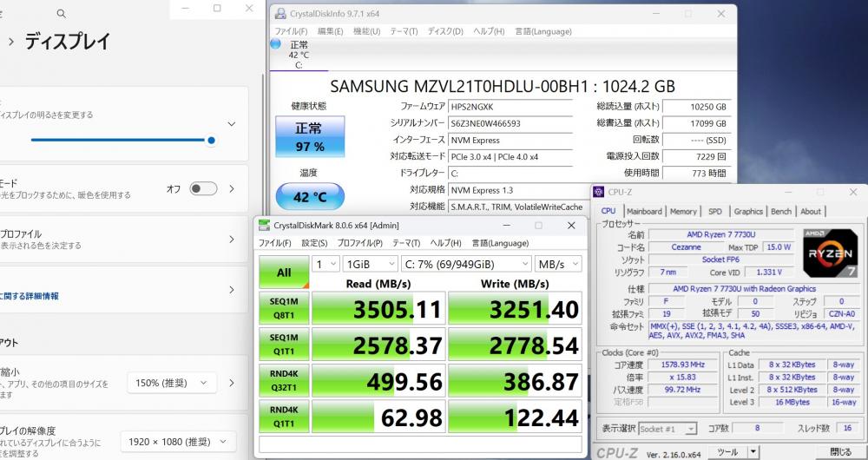Open CrystalDiskInfo ファイル(F) menu

[x=291, y=31]
